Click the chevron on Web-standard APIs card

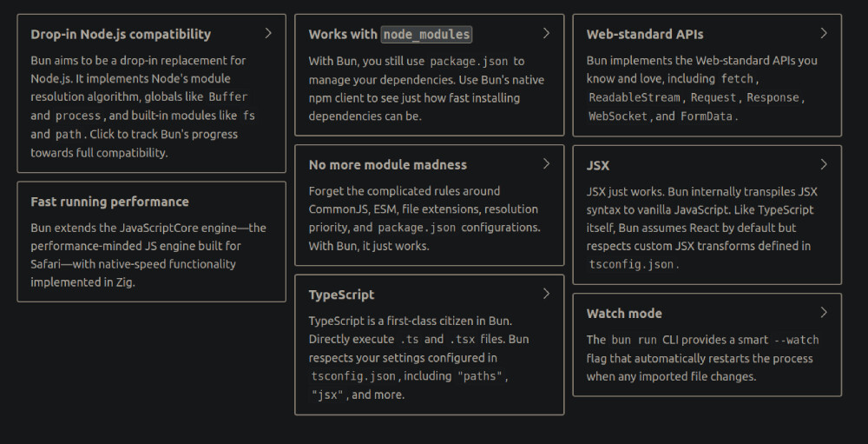[824, 34]
